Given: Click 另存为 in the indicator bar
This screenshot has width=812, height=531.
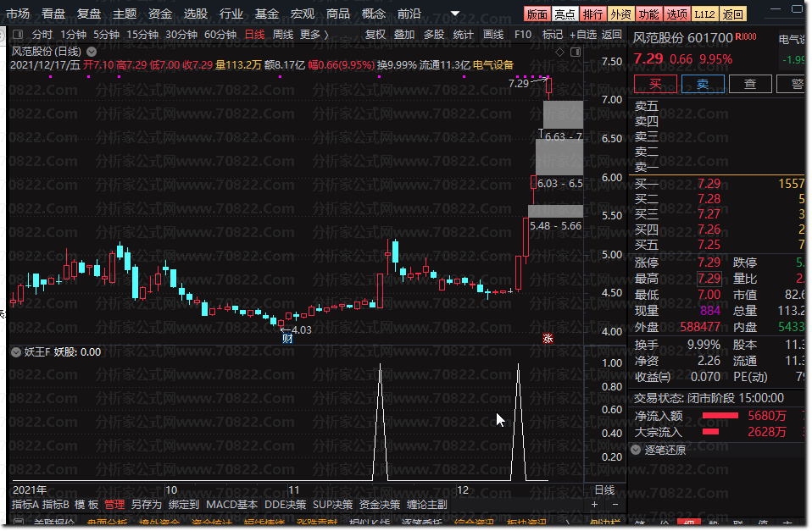Looking at the screenshot, I should point(147,505).
